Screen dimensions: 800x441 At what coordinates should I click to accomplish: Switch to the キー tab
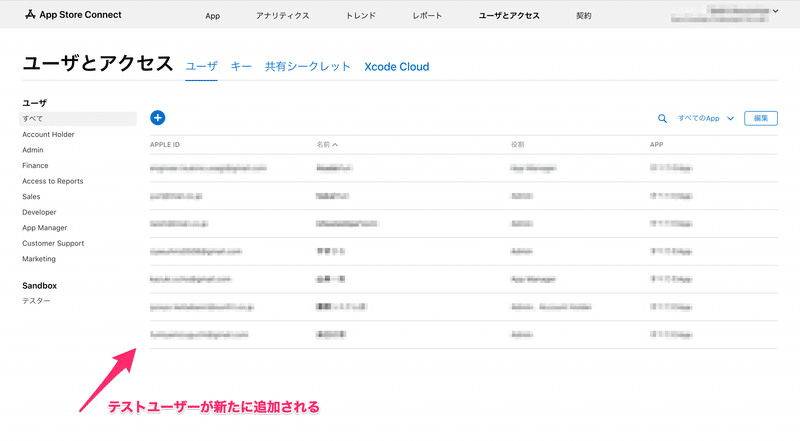coord(241,67)
